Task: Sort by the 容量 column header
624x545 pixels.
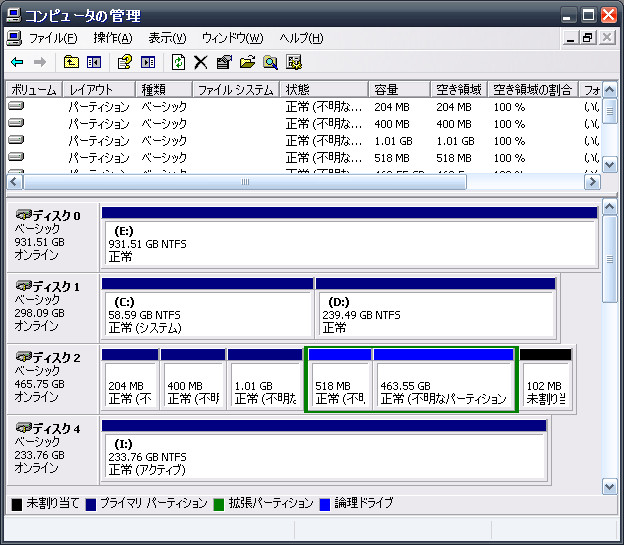Action: (x=399, y=90)
